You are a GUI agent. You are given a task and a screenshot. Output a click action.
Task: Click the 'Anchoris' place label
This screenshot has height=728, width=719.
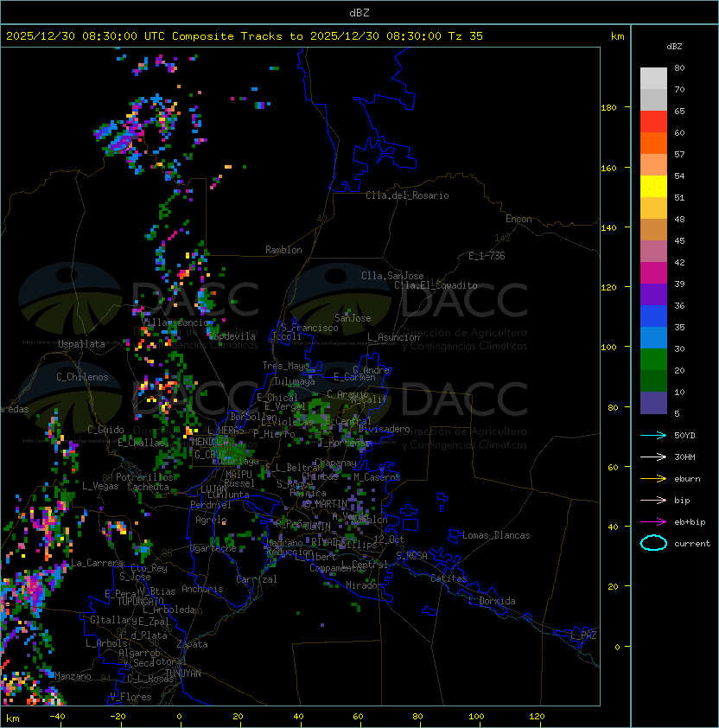coord(202,589)
